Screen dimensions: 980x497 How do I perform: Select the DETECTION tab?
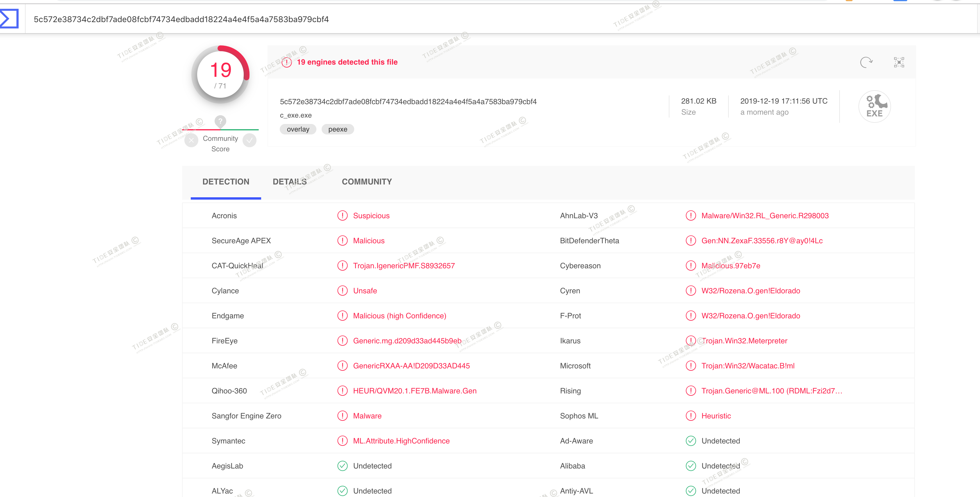(x=226, y=182)
